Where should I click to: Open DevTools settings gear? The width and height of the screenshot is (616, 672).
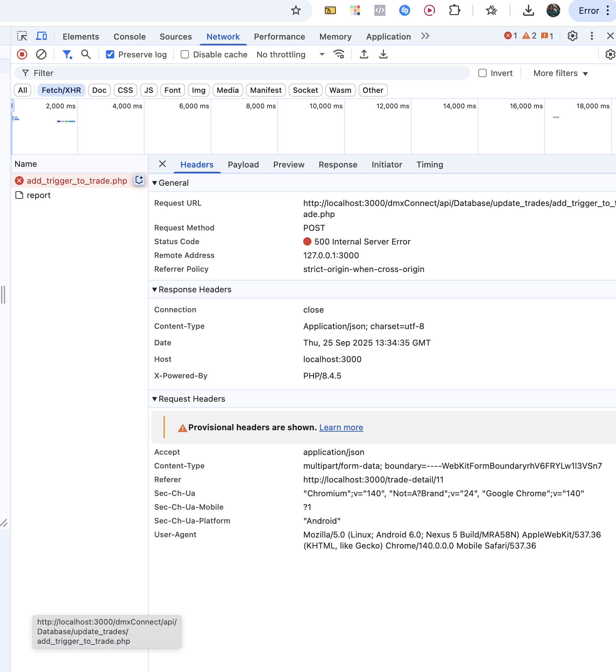[573, 36]
